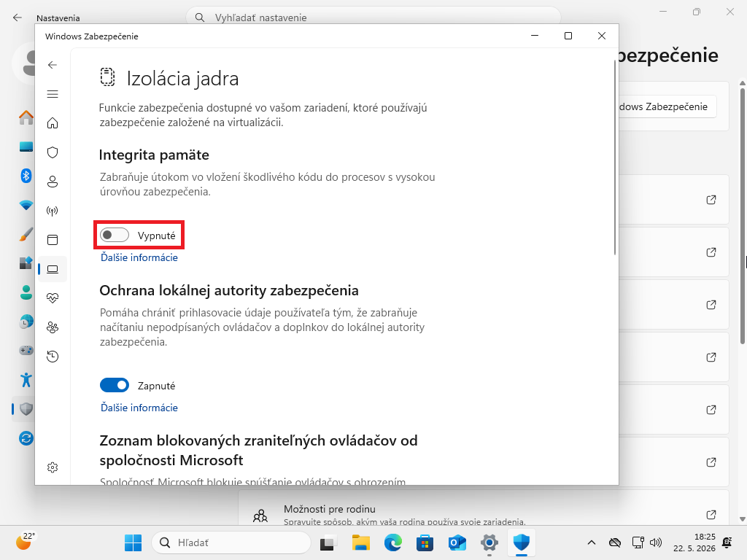The image size is (747, 560).
Task: Open Microsoft Store from the taskbar
Action: (x=425, y=542)
